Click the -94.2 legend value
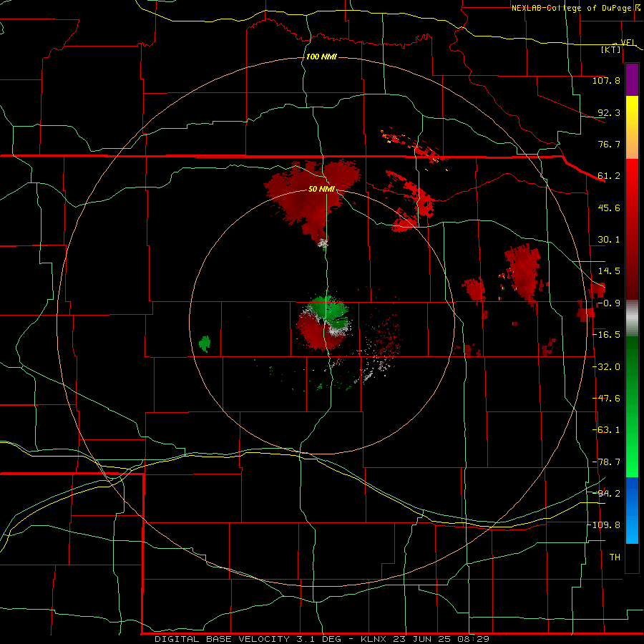Viewport: 644px width, 644px height. pos(606,493)
